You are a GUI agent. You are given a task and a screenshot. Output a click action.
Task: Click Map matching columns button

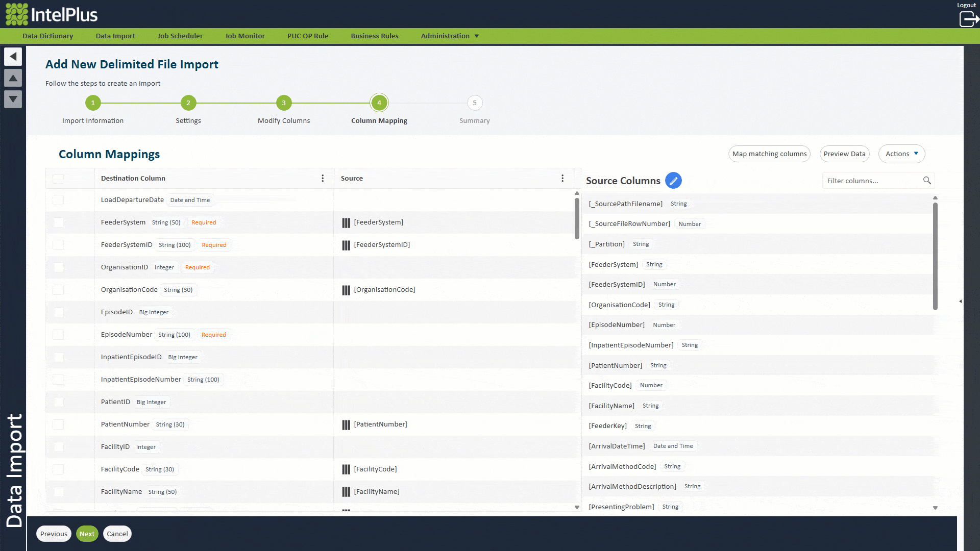click(x=769, y=154)
